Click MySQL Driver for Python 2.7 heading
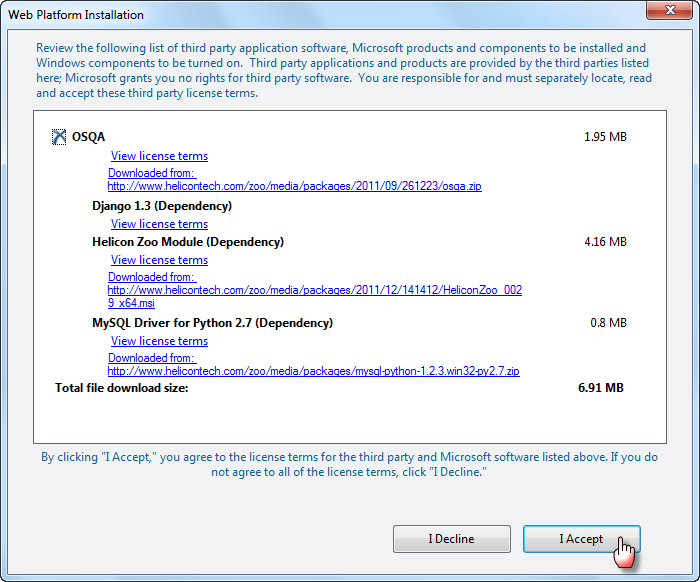This screenshot has width=700, height=582. pos(212,323)
